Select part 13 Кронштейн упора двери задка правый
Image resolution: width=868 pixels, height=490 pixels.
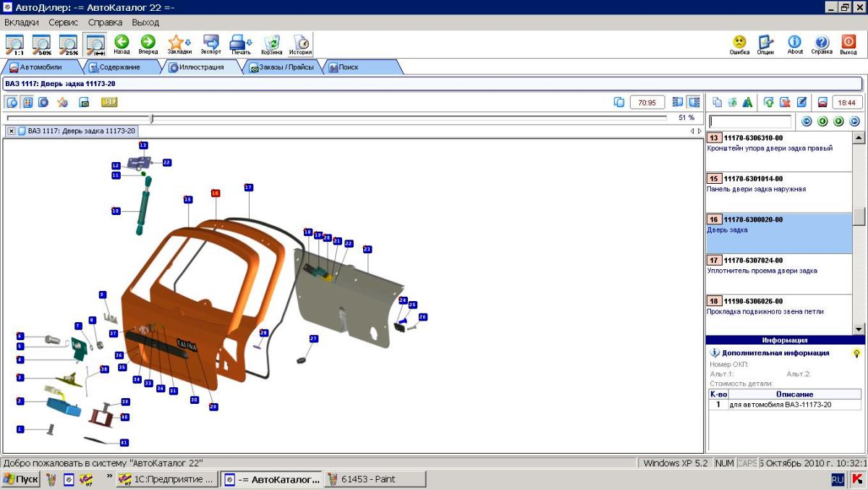point(778,151)
